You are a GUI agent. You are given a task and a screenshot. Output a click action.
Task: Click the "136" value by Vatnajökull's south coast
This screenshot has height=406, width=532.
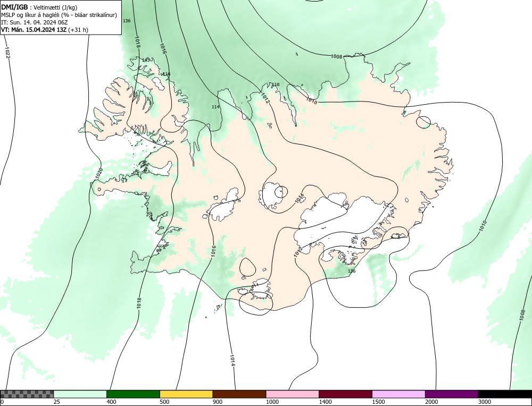(352, 271)
